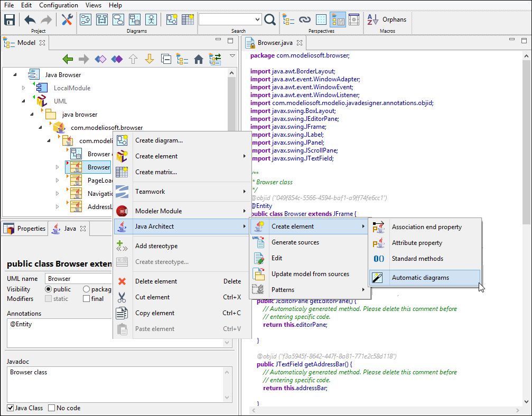
Task: Open the Help menu
Action: (x=115, y=5)
